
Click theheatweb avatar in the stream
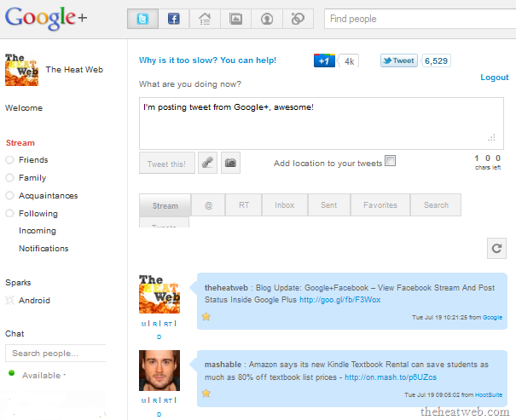pyautogui.click(x=159, y=294)
